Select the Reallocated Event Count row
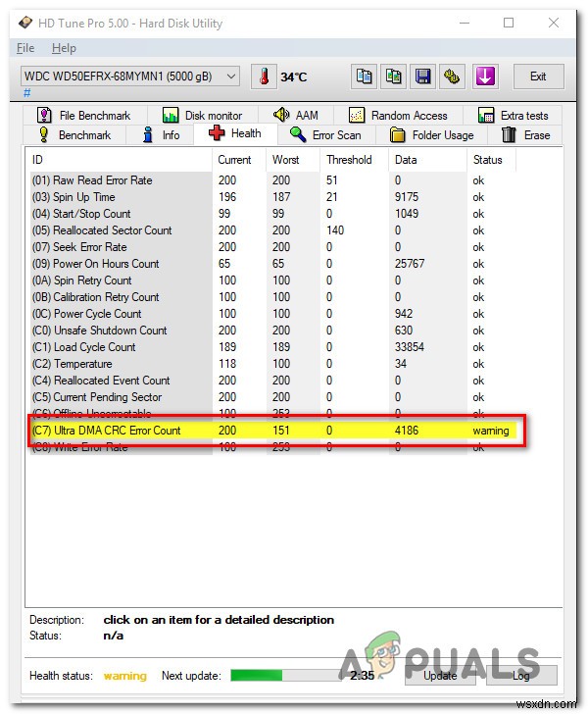Viewport: 588px width, 714px height. [273, 381]
